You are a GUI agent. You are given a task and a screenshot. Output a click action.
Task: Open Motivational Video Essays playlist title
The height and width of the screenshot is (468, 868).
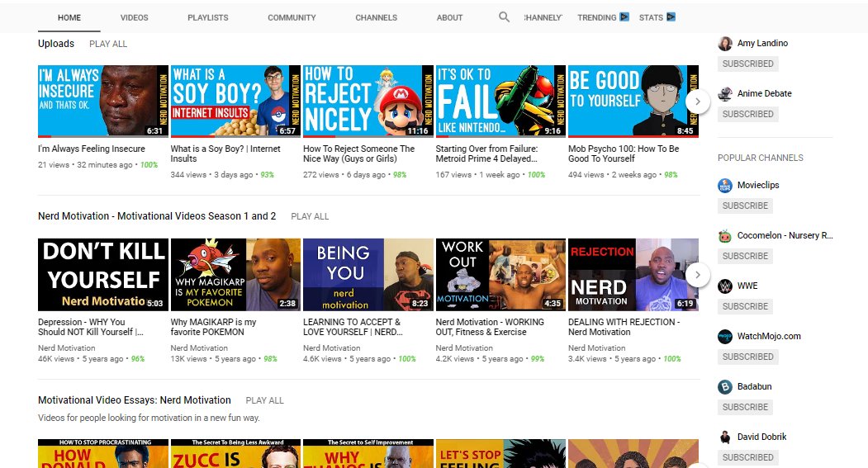(135, 400)
